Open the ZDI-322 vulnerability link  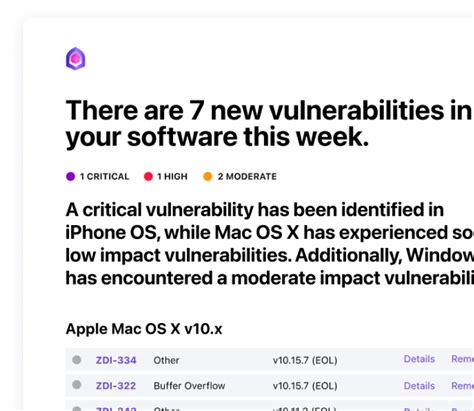tap(116, 386)
